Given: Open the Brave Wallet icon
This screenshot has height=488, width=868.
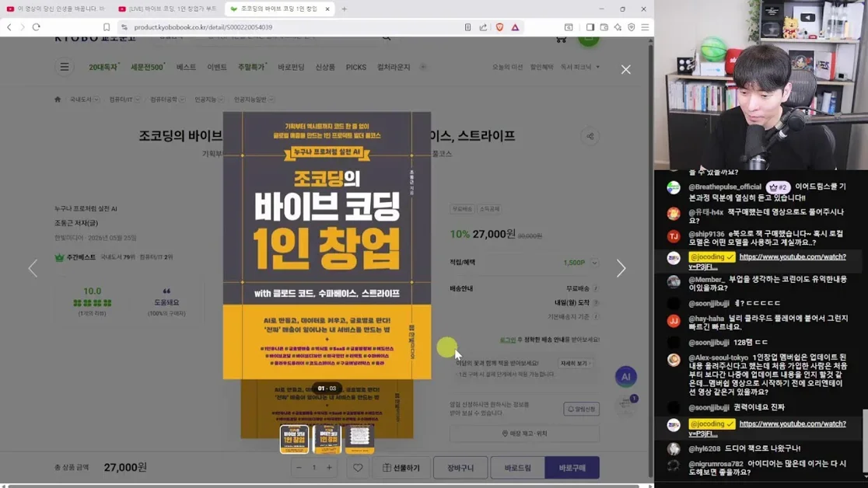Looking at the screenshot, I should (x=604, y=27).
